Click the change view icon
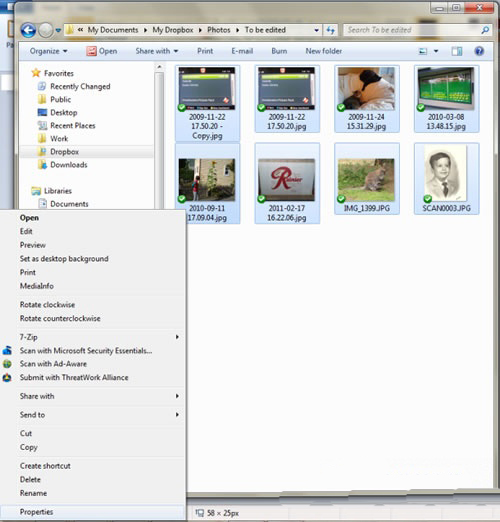This screenshot has width=500, height=522. pyautogui.click(x=423, y=51)
